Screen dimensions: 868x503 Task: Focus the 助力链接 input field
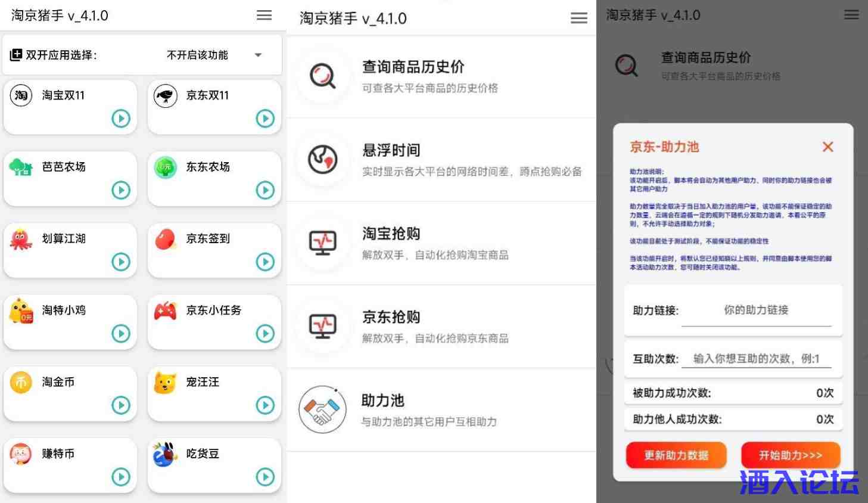point(756,311)
